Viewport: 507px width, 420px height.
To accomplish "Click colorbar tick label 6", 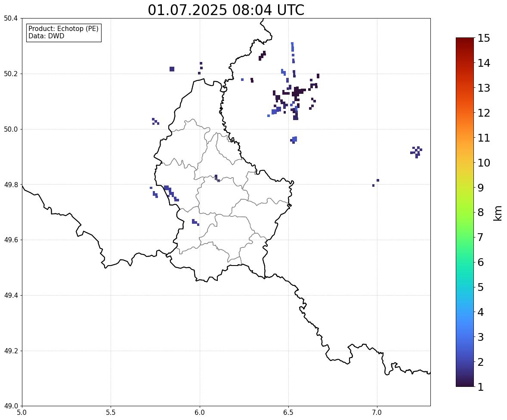I will click(481, 262).
